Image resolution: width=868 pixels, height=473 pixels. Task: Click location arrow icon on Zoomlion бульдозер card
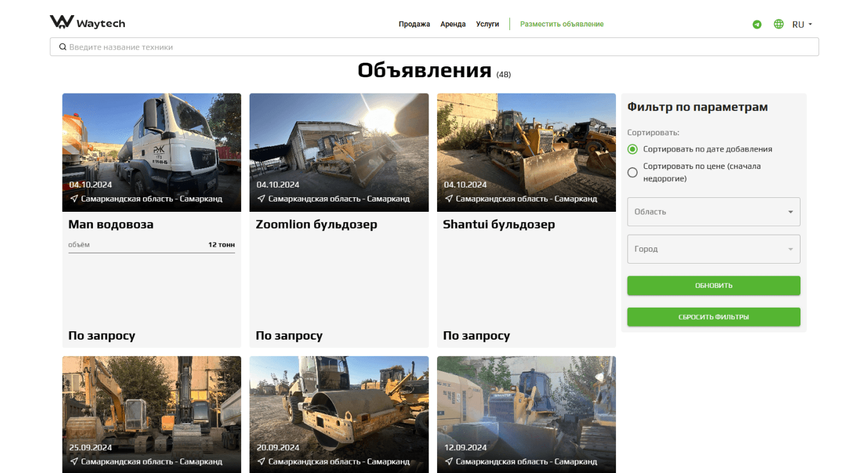pos(261,198)
